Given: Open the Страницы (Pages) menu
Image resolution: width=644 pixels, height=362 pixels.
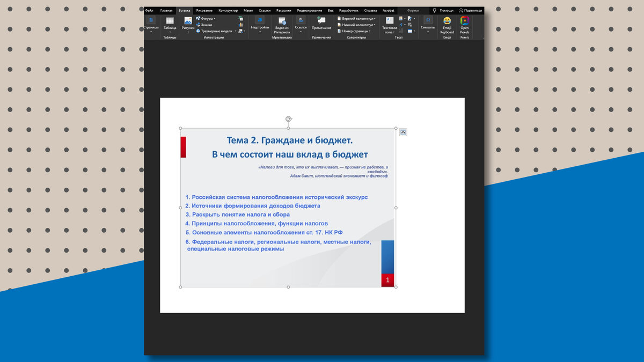Looking at the screenshot, I should (151, 25).
